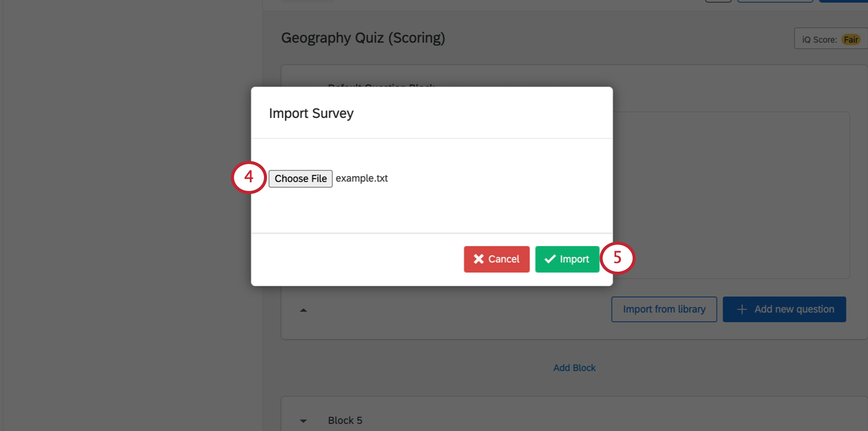
Task: Click the Add Block link
Action: [x=574, y=368]
